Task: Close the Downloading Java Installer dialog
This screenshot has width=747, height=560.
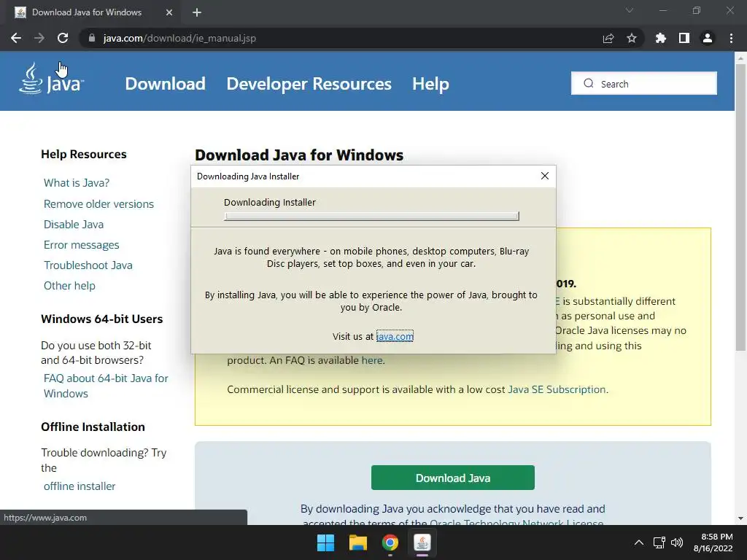Action: (x=545, y=176)
